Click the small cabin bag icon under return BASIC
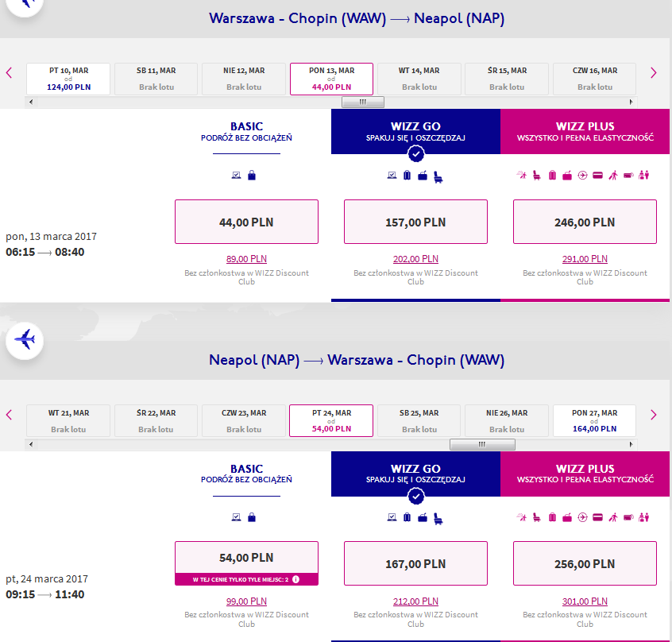The height and width of the screenshot is (642, 672). pos(252,517)
